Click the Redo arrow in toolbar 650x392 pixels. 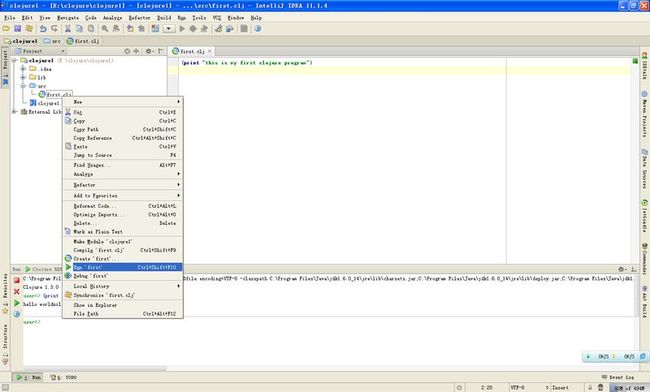click(x=54, y=29)
